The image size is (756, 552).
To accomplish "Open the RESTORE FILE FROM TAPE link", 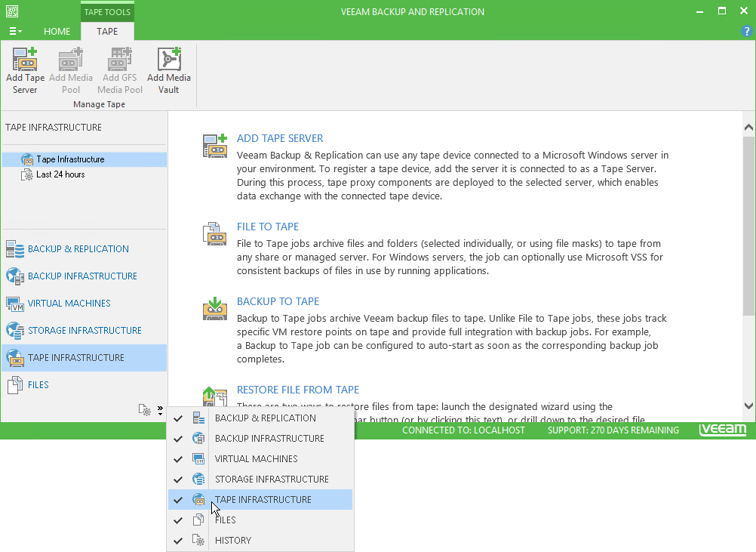I will 298,390.
